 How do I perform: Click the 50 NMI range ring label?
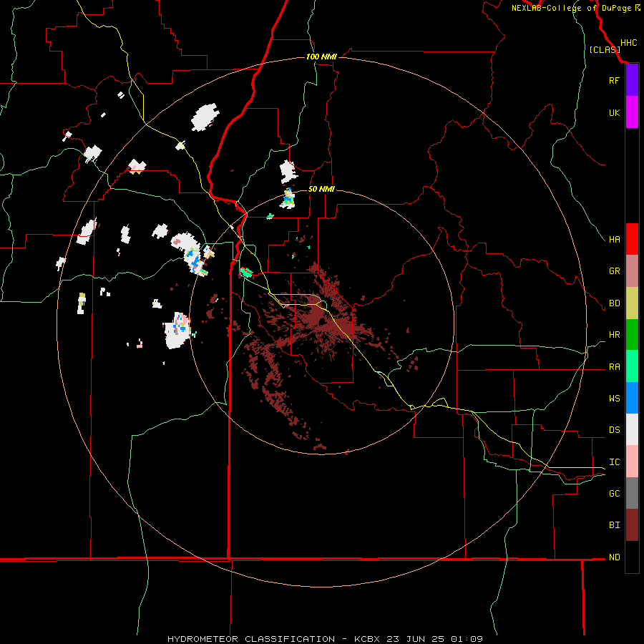[x=321, y=189]
